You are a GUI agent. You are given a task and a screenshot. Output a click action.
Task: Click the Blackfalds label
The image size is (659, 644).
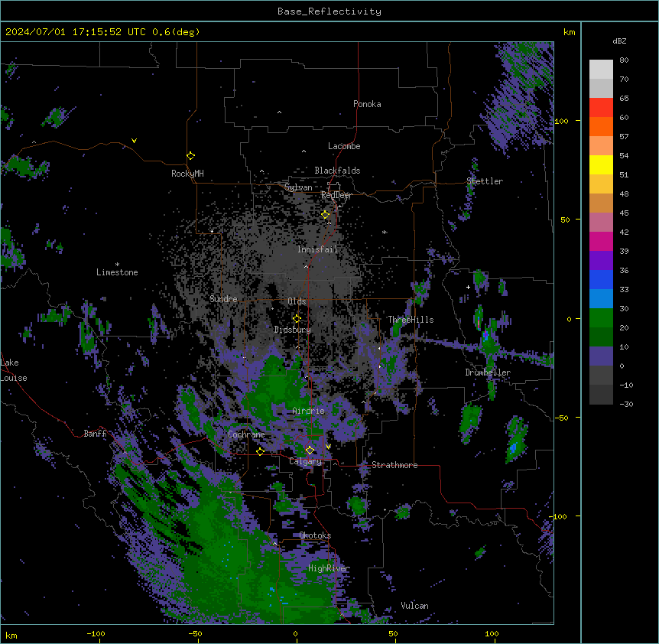337,171
